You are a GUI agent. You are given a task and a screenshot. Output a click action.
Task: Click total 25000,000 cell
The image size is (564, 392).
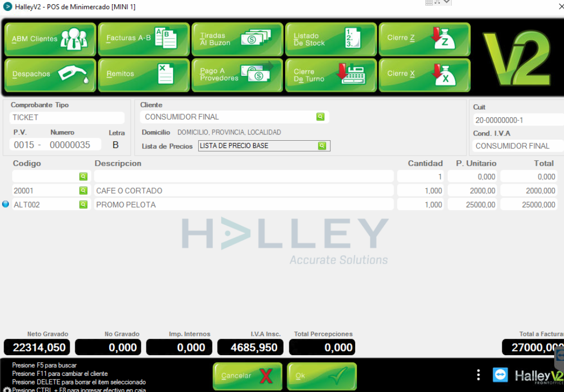[x=529, y=205]
